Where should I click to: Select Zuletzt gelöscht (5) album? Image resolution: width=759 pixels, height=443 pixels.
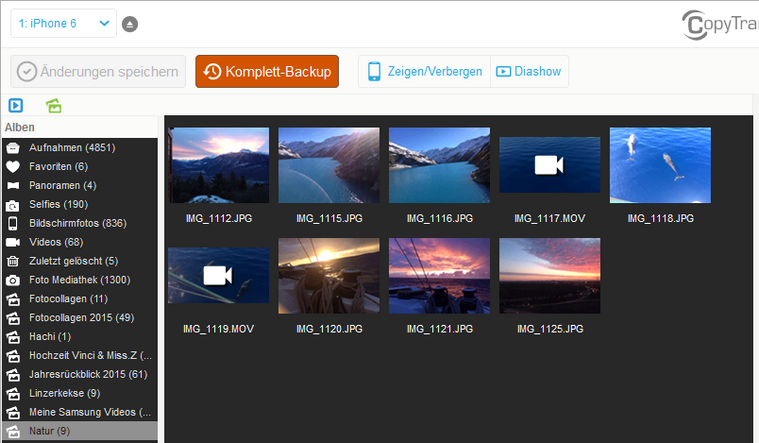80,261
